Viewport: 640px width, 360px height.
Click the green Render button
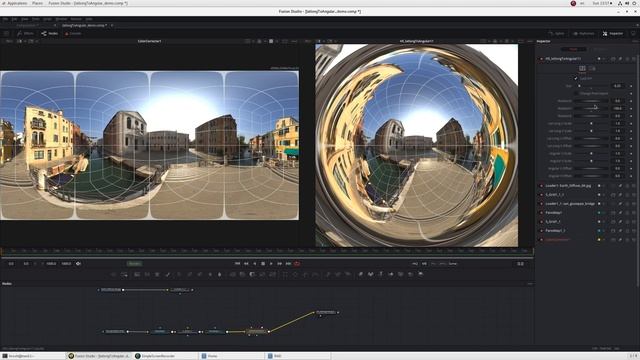pyautogui.click(x=134, y=264)
